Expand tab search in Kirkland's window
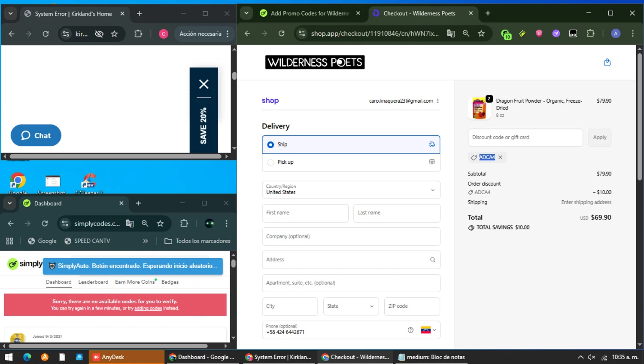 coord(11,13)
